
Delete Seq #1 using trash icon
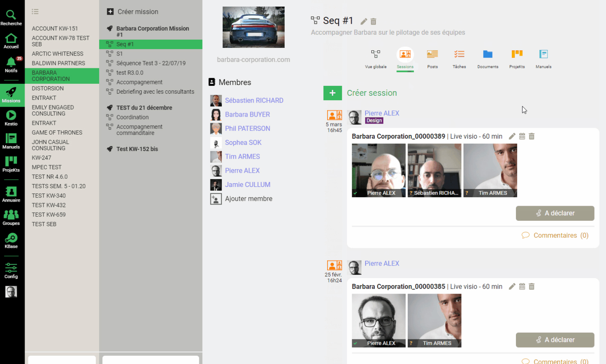pos(373,21)
